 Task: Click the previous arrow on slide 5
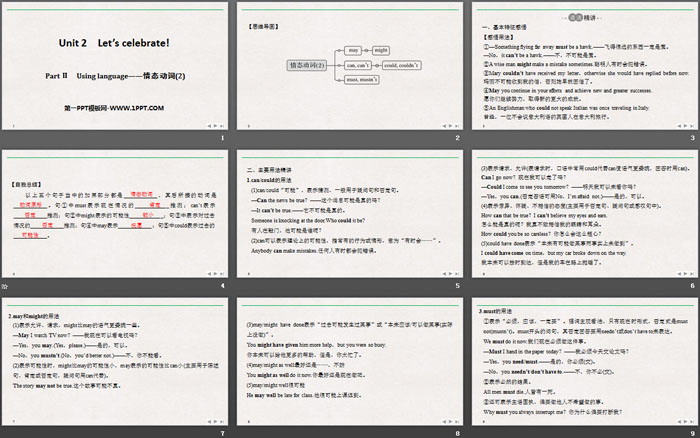pos(444,274)
